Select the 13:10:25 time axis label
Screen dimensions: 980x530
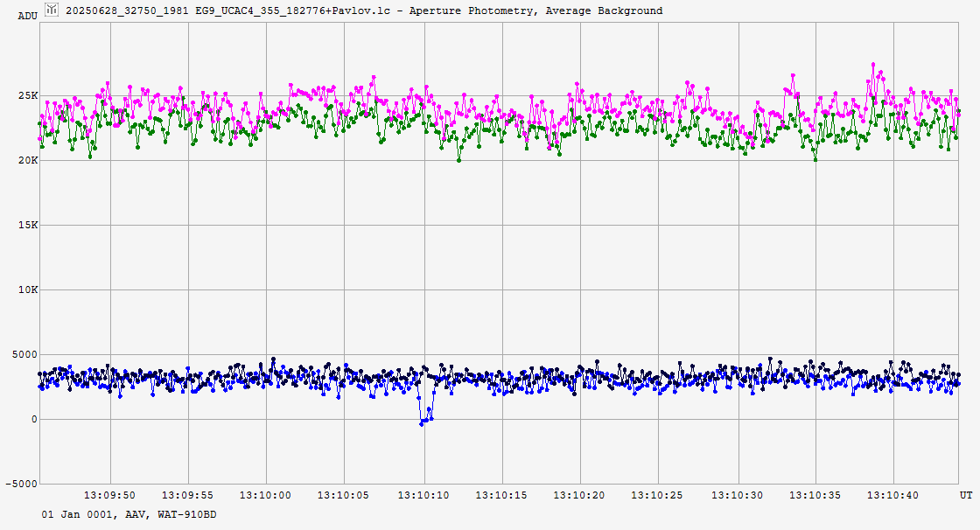(659, 495)
